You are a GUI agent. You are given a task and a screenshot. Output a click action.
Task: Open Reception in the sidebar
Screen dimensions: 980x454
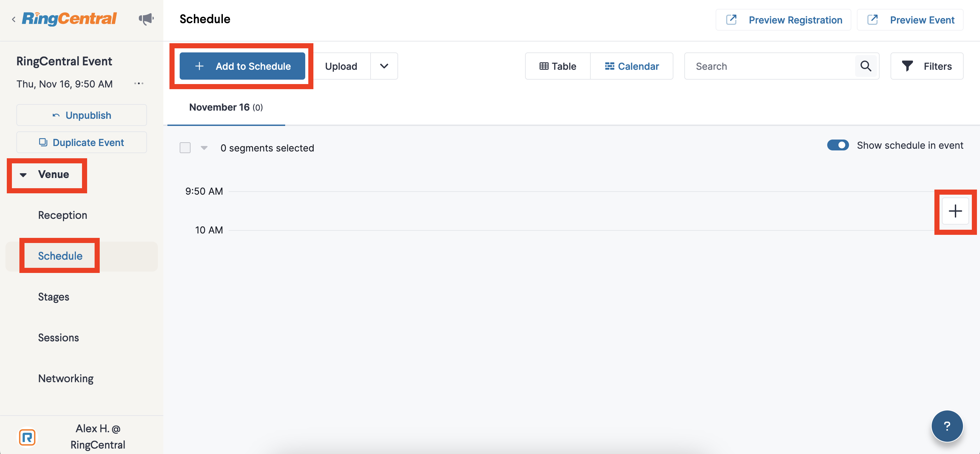(63, 215)
